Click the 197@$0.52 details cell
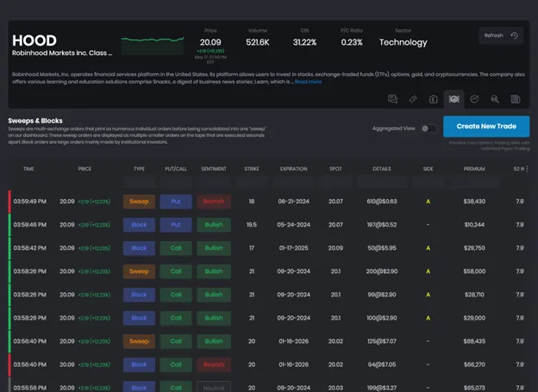This screenshot has height=392, width=538. point(382,225)
